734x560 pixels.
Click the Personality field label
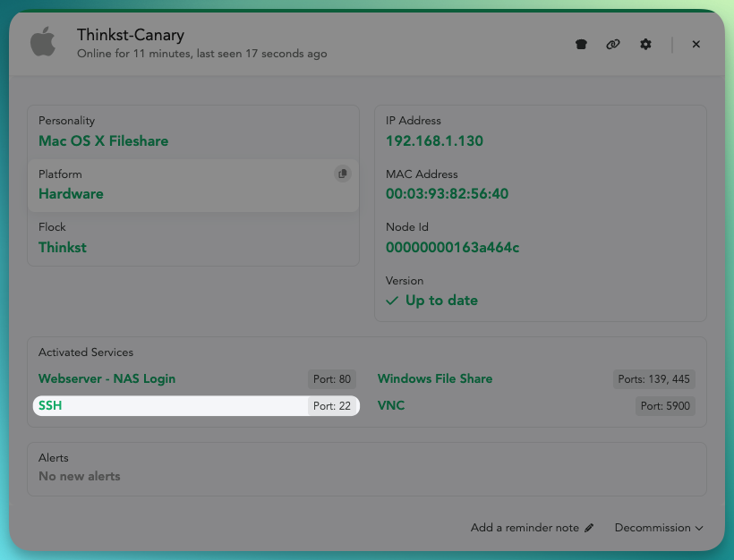coord(66,121)
